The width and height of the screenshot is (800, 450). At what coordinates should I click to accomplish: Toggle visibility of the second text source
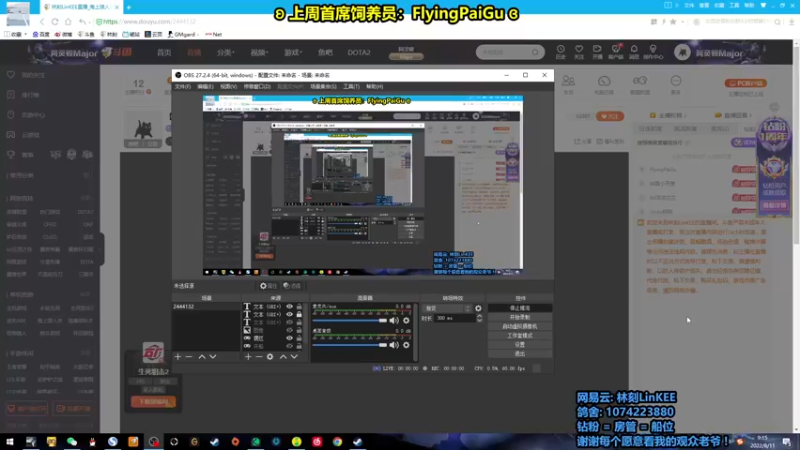pos(289,314)
